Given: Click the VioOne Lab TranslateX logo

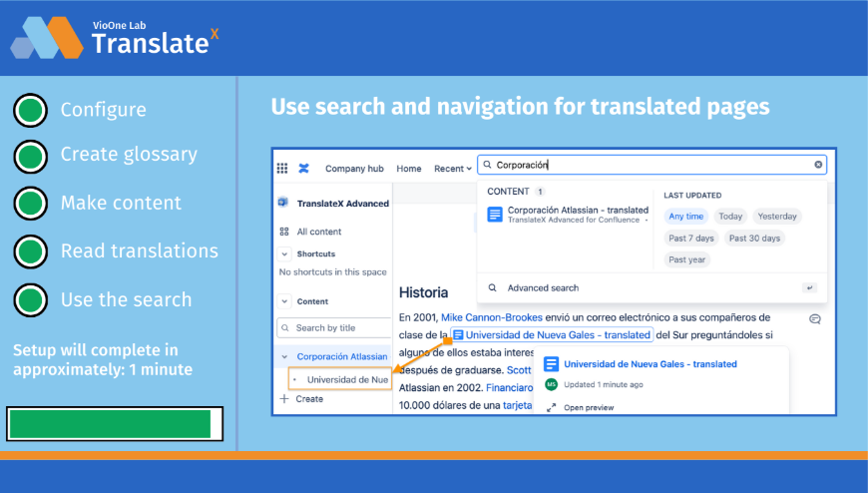Looking at the screenshot, I should coord(114,38).
